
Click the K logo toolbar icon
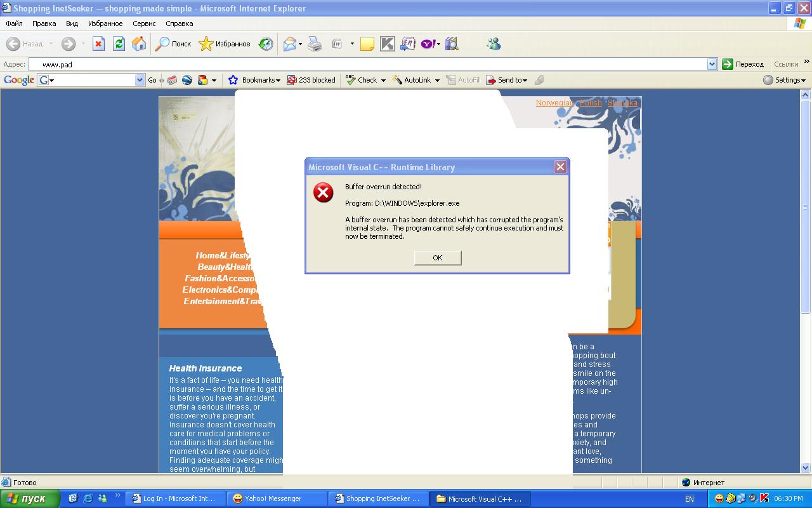pos(388,44)
